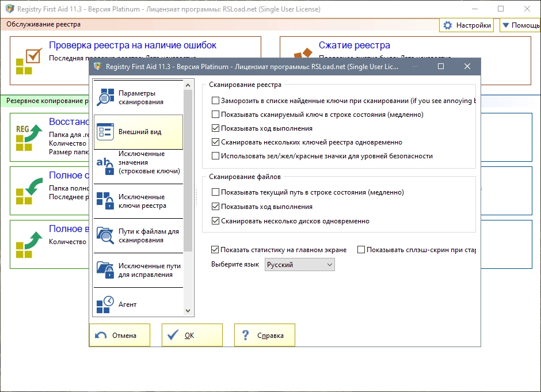Click the Настройки button in main window
Screen dimensions: 541x392
coord(467,25)
